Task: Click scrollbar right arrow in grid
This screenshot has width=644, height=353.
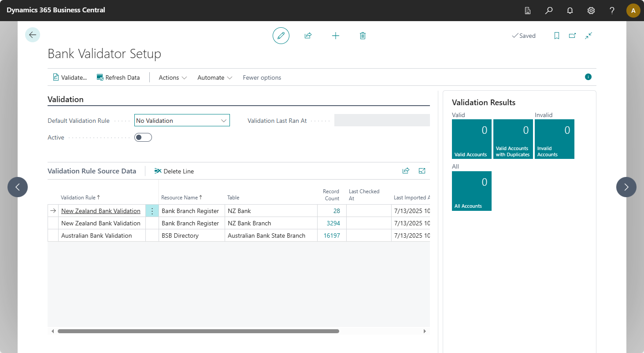Action: coord(425,331)
